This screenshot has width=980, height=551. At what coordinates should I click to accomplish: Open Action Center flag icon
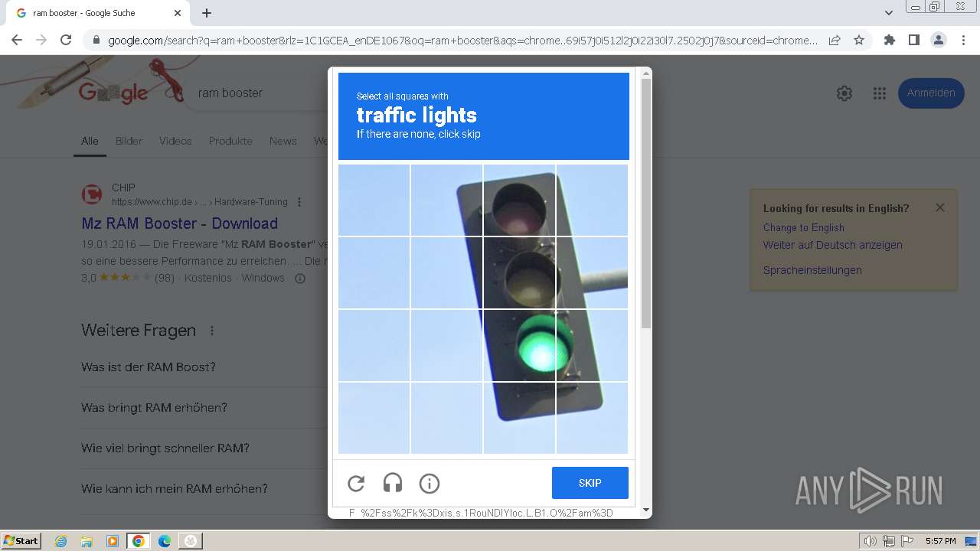coord(907,541)
